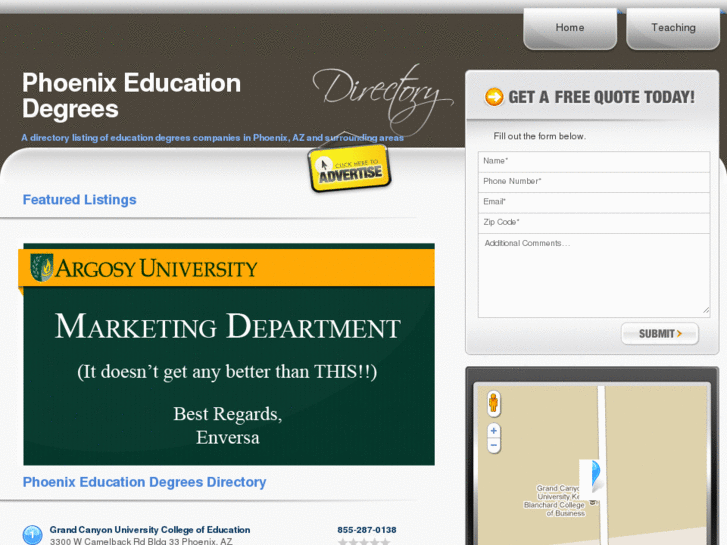Open the Home menu tab
Viewport: 727px width, 545px height.
570,28
